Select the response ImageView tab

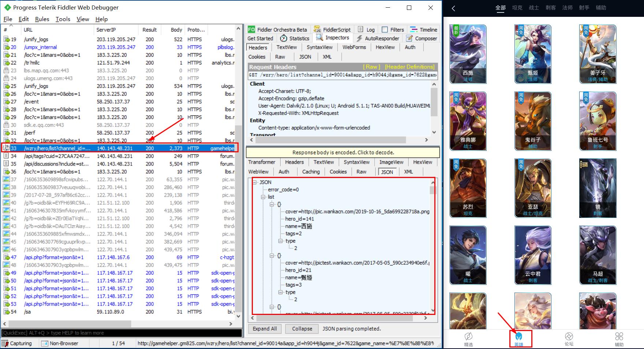(391, 162)
